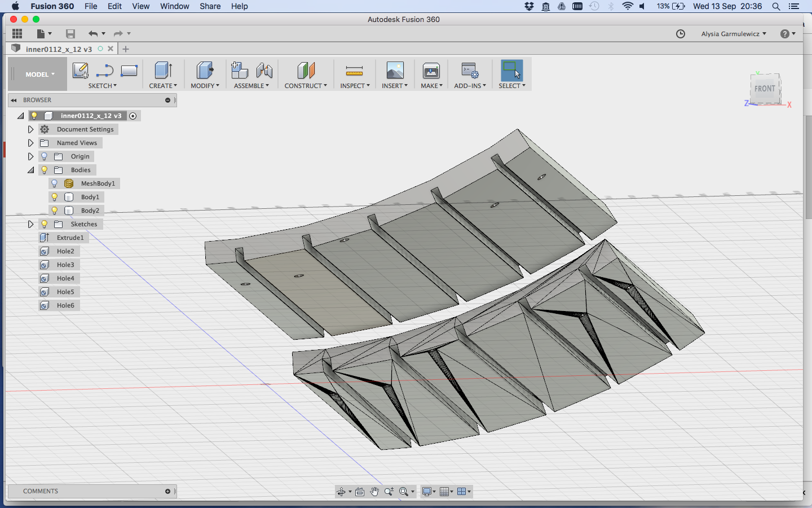Select the Press Pull modify tool
The height and width of the screenshot is (508, 812).
click(205, 71)
